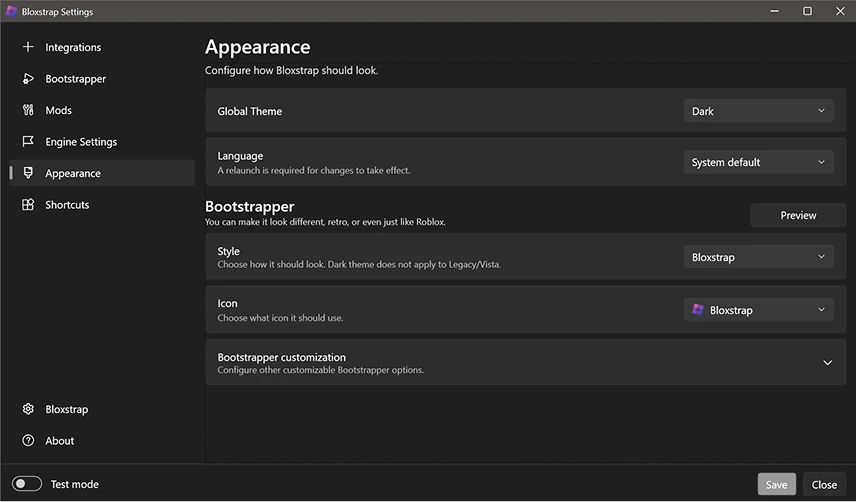Open the Global Theme dropdown

(758, 111)
